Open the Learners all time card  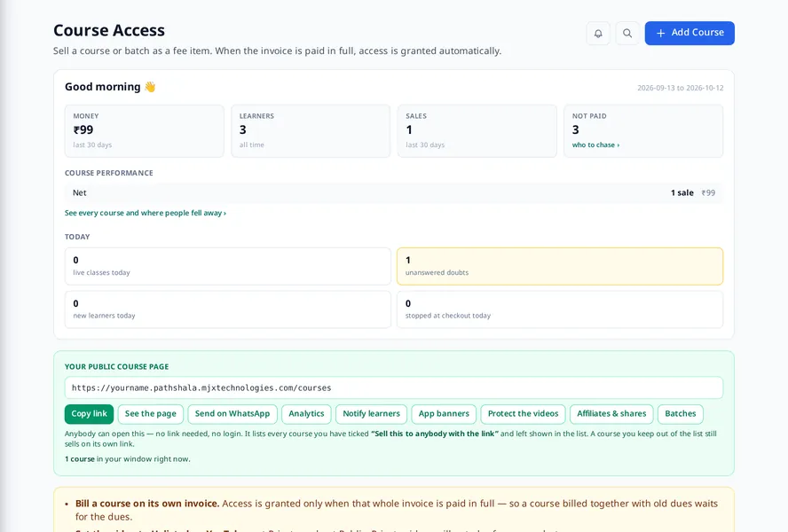click(x=311, y=130)
